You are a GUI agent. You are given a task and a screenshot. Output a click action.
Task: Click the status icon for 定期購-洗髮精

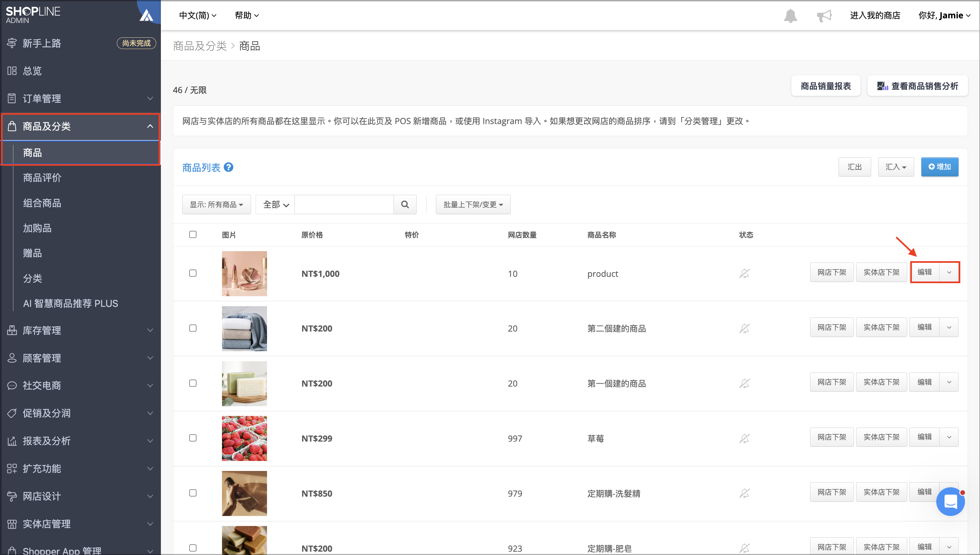(744, 493)
